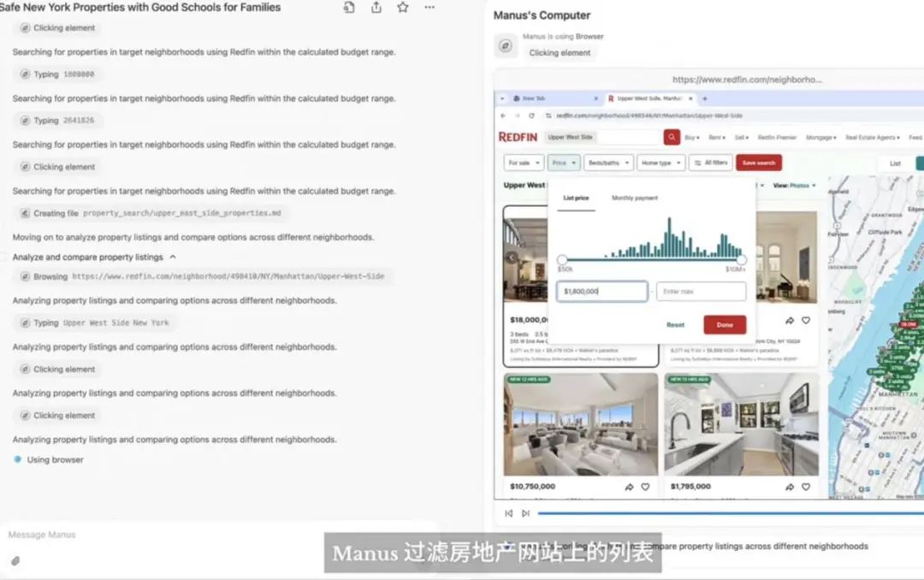Click the document copy icon in Manus header
This screenshot has height=580, width=924.
[349, 8]
